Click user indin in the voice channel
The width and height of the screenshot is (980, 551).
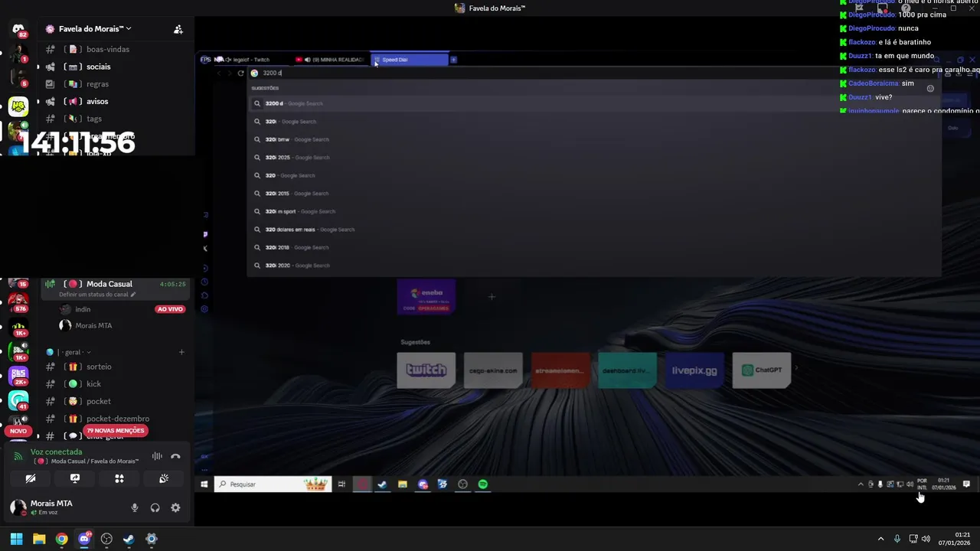click(x=83, y=309)
